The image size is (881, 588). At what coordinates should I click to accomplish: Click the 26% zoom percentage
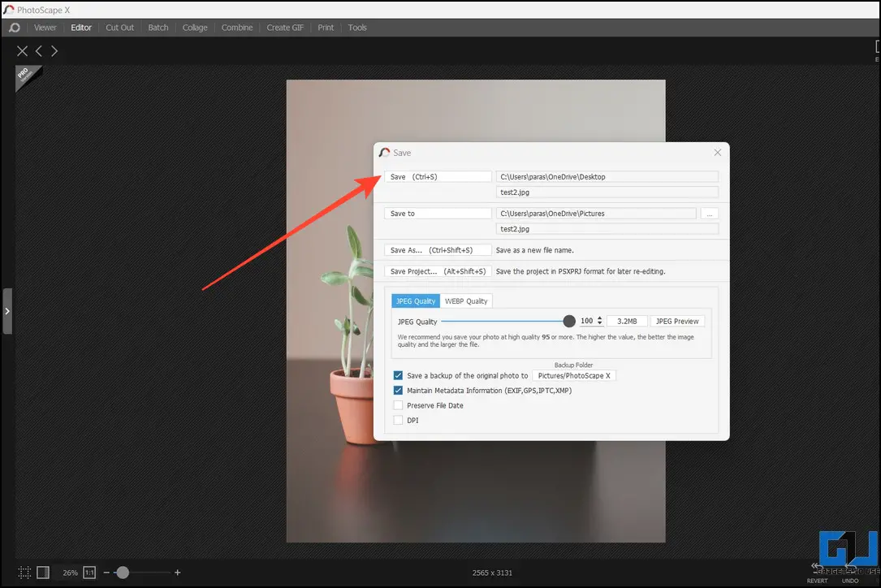click(70, 573)
